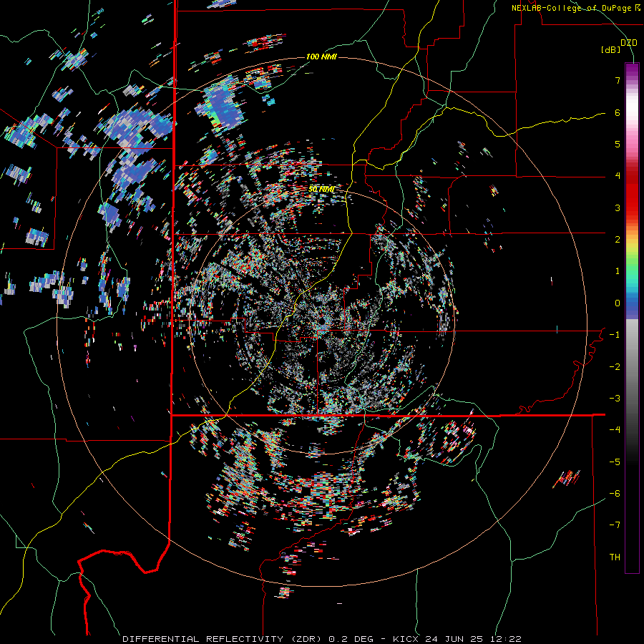Select the -7 value on the scale
Image resolution: width=644 pixels, height=644 pixels.
pyautogui.click(x=615, y=525)
